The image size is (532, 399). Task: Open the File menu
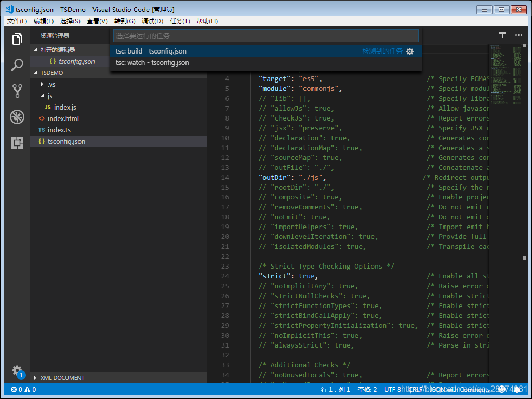click(17, 21)
